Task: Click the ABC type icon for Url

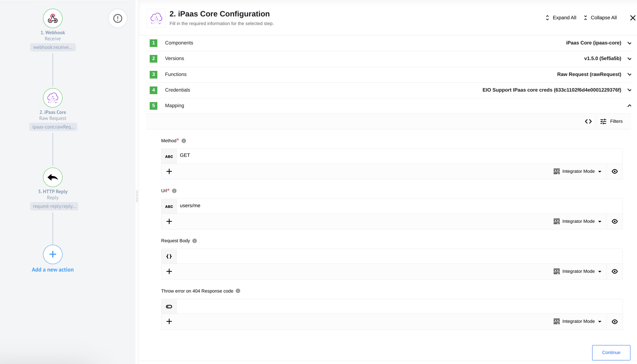Action: [x=169, y=206]
